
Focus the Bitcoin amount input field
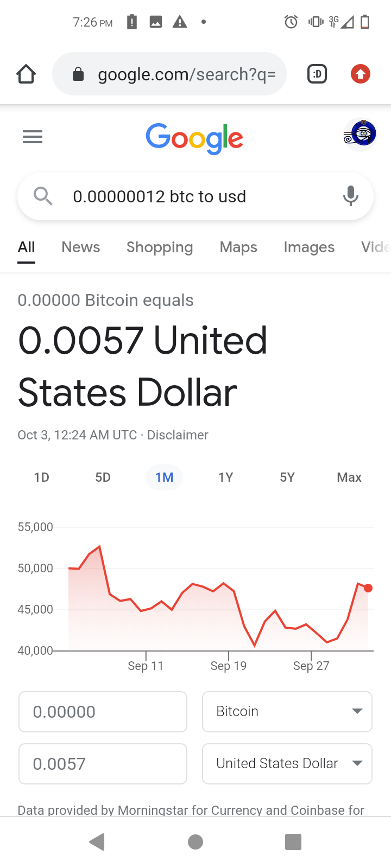pyautogui.click(x=103, y=711)
